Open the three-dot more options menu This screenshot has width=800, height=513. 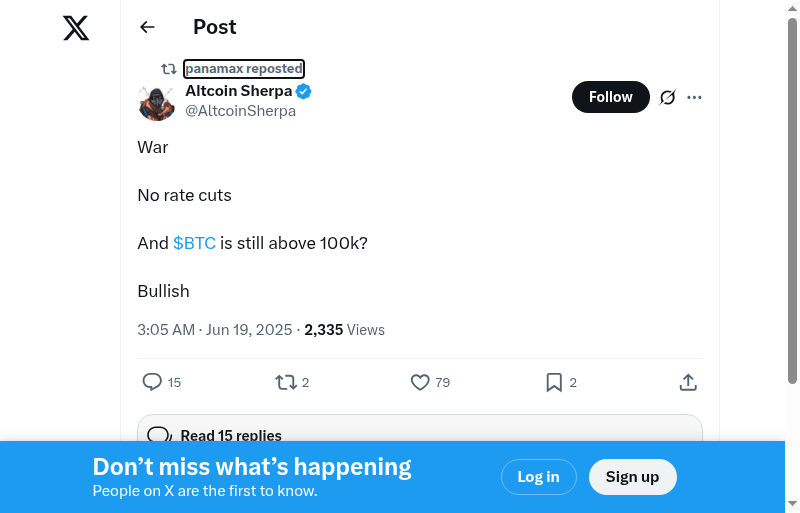point(695,97)
